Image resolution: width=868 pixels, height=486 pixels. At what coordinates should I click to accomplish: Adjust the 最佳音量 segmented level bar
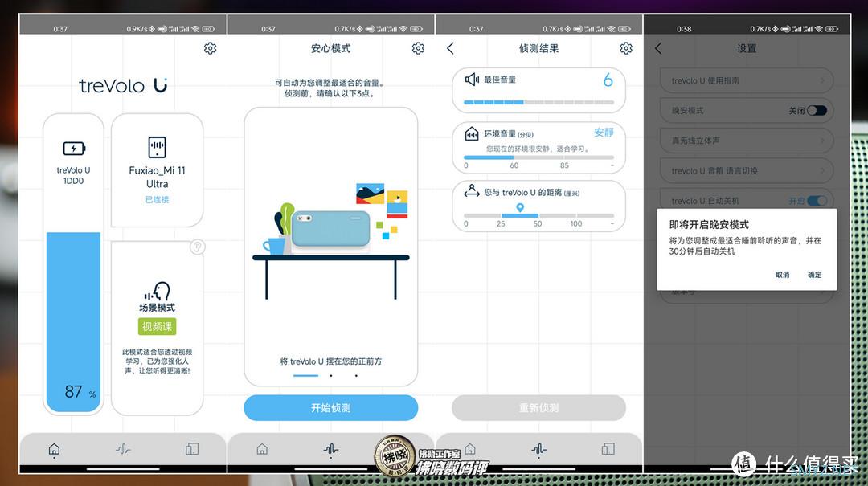tap(538, 102)
